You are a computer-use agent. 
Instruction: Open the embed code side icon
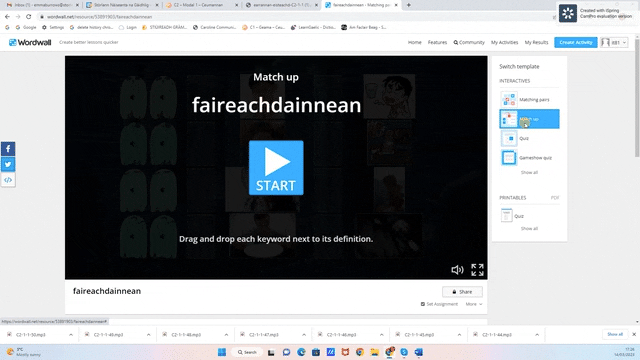pos(8,180)
